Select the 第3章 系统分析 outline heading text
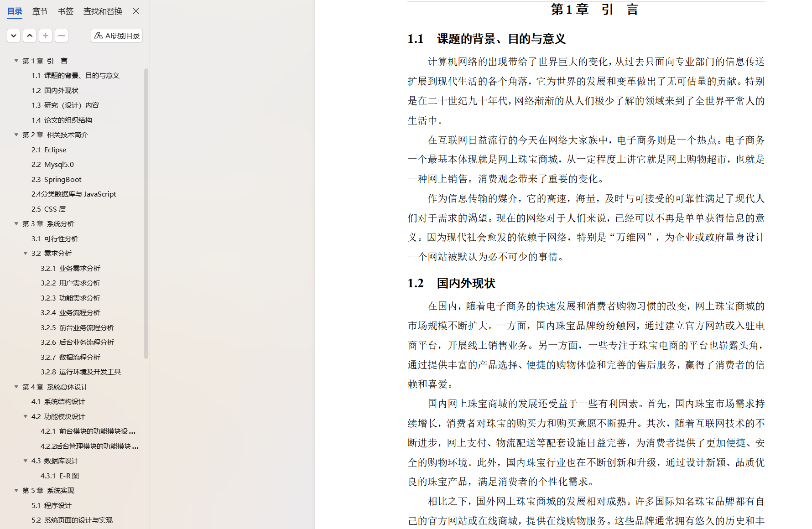This screenshot has width=812, height=529. [48, 224]
